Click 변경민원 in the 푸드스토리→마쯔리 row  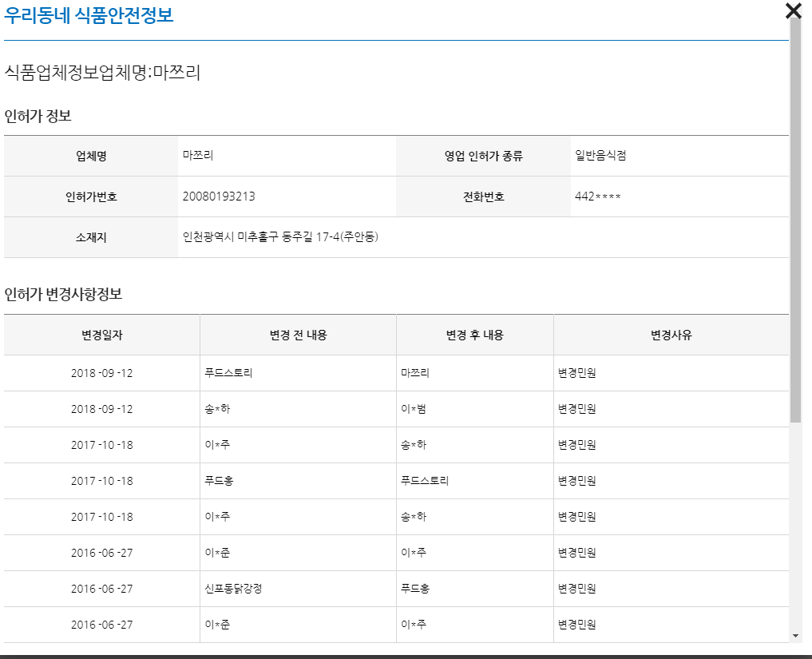[x=577, y=372]
